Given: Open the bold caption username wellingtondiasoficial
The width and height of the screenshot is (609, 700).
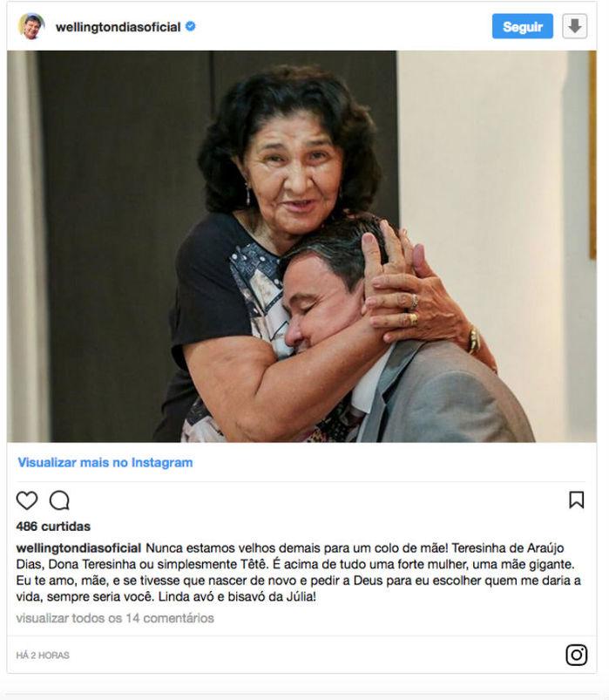Looking at the screenshot, I should tap(78, 547).
